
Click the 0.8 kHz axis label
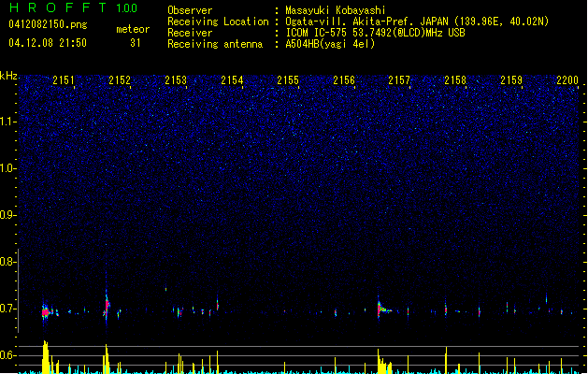click(x=8, y=262)
